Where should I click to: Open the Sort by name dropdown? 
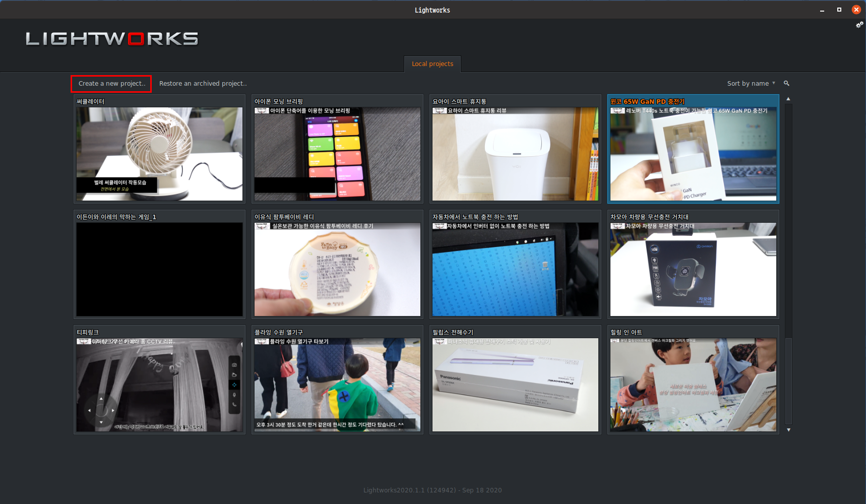751,83
